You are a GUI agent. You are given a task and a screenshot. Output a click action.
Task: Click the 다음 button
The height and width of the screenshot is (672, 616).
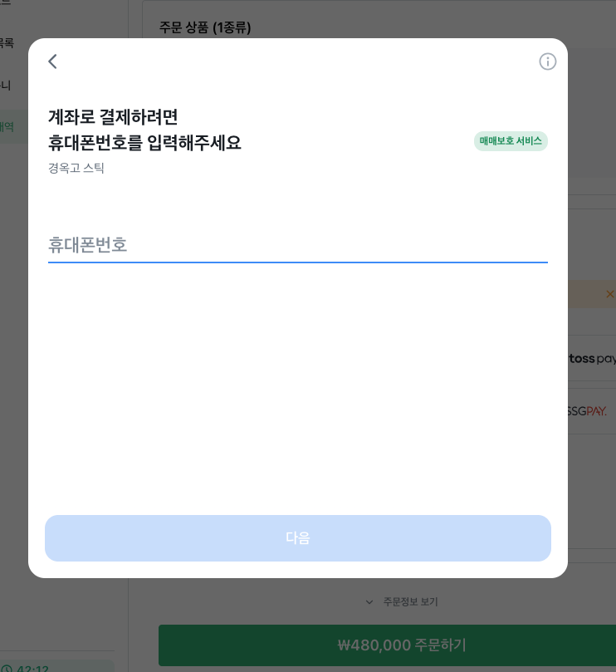298,538
